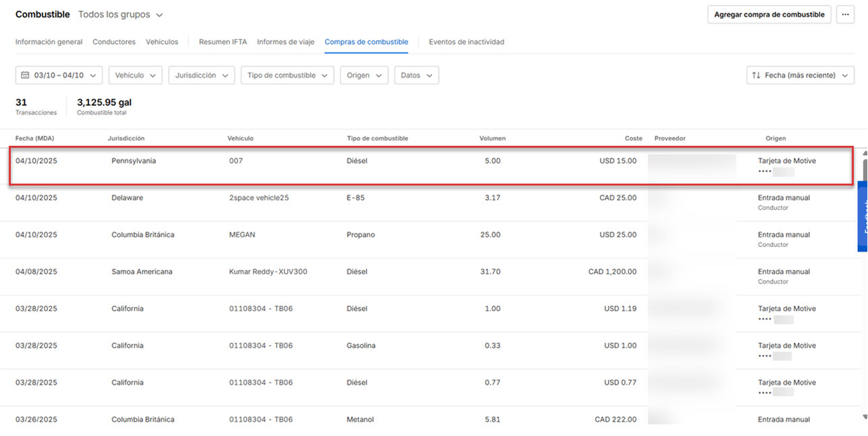Open the Eventos de inactividad tab
Screen dimensions: 868x436
[x=467, y=42]
